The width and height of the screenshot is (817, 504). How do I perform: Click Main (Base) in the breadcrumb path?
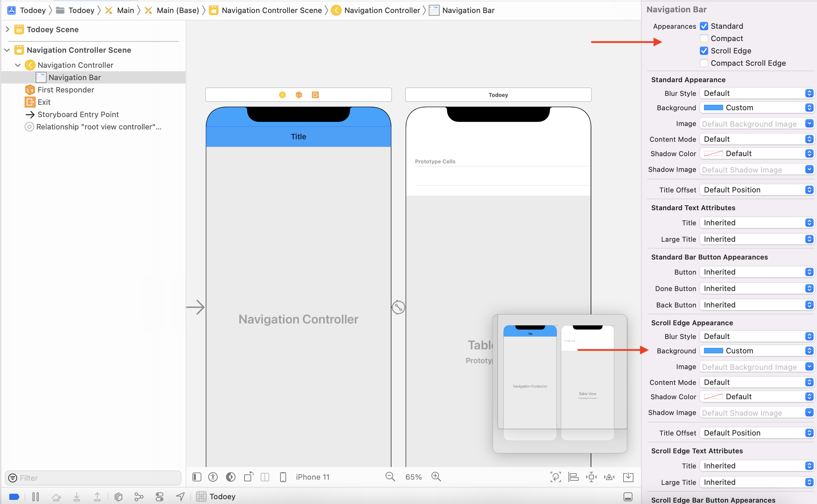click(177, 10)
